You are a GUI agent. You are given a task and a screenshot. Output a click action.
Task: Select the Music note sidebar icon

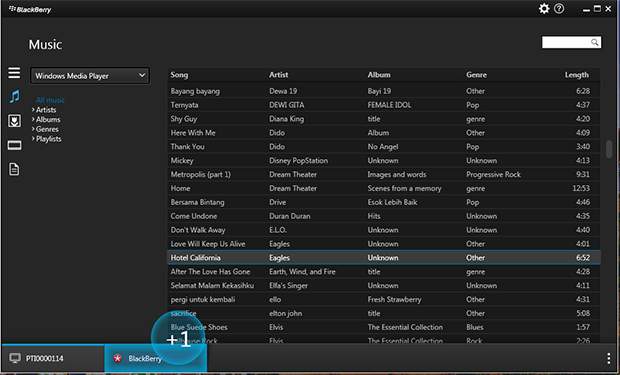pyautogui.click(x=15, y=96)
